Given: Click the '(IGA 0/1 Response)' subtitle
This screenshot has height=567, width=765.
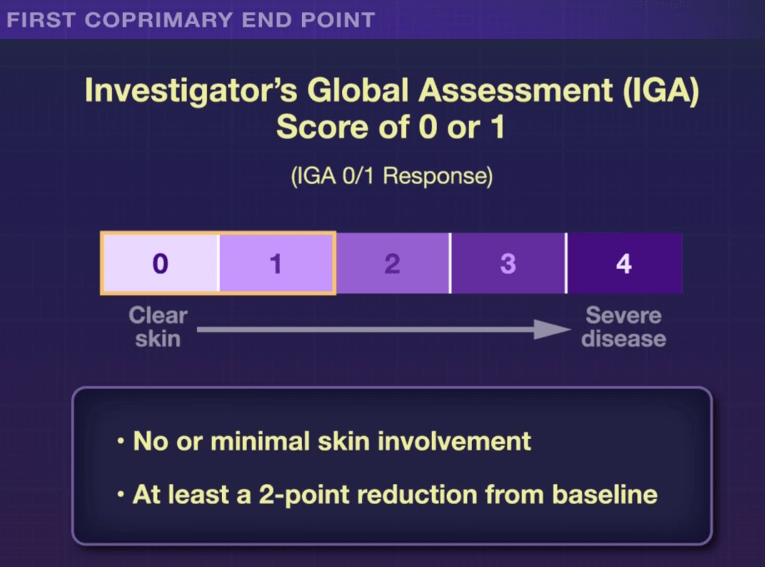Looking at the screenshot, I should point(391,176).
